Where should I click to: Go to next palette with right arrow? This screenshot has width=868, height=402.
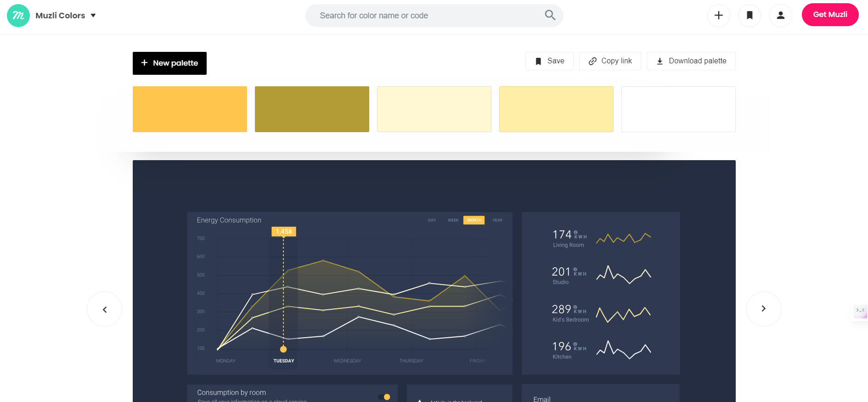coord(763,309)
